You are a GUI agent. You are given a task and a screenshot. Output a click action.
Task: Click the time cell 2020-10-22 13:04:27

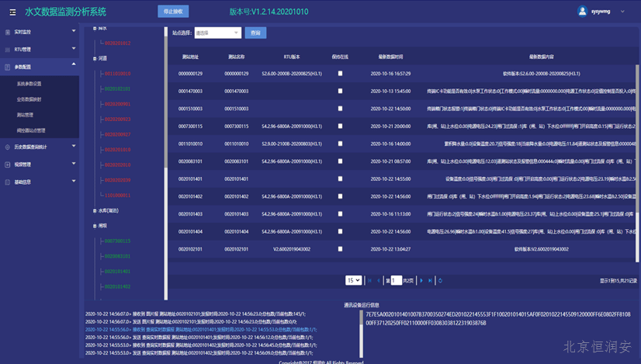point(391,249)
